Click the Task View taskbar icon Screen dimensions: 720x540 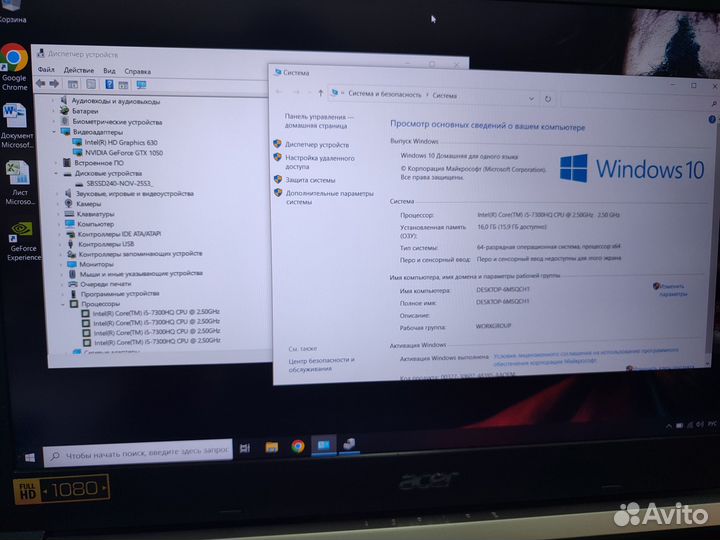[245, 447]
